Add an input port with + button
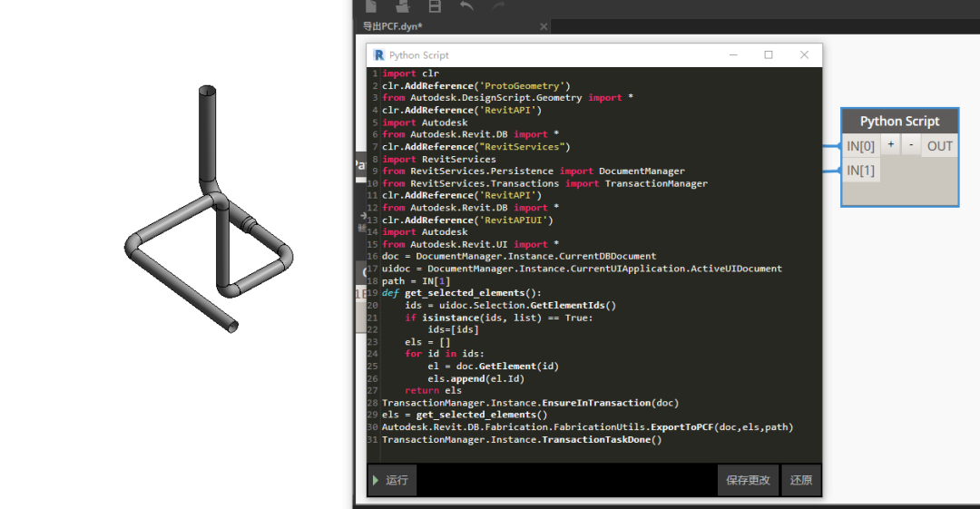This screenshot has width=980, height=509. click(891, 145)
